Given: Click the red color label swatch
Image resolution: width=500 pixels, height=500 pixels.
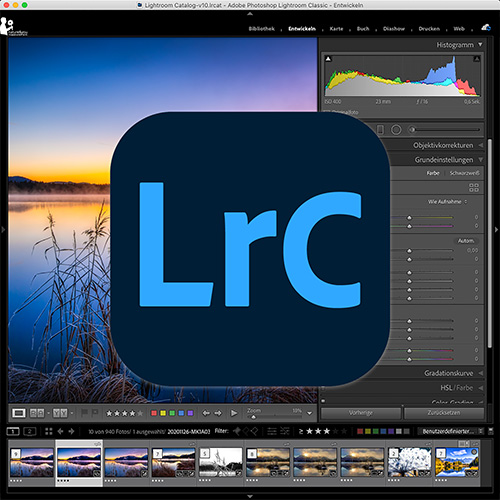Looking at the screenshot, I should [x=154, y=413].
